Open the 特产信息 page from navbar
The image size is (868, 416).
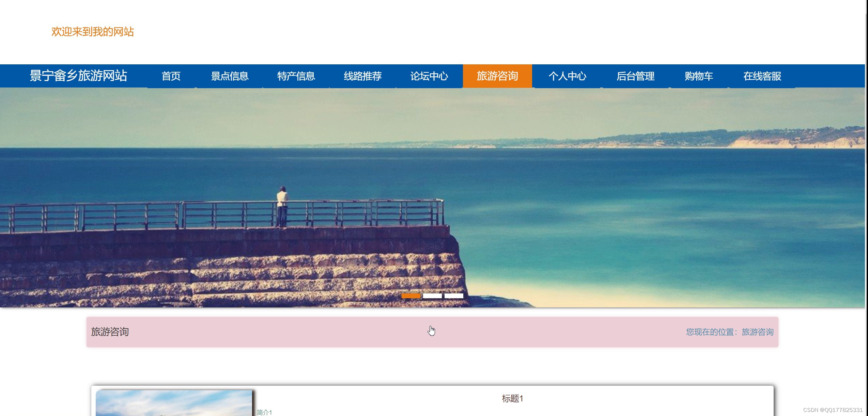point(296,76)
